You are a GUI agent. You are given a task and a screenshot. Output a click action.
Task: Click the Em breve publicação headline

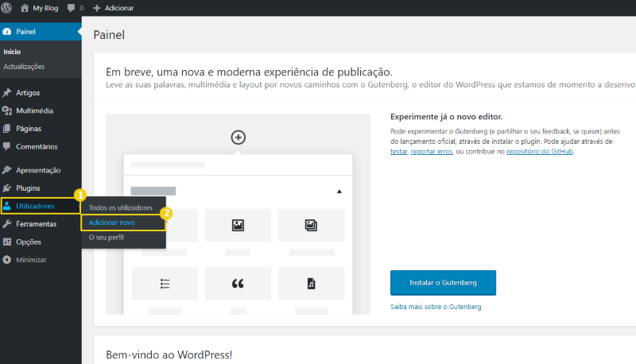click(x=249, y=72)
